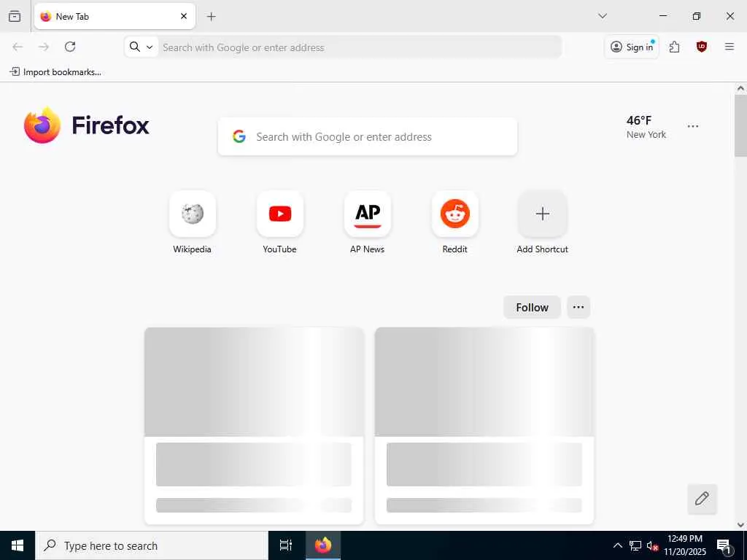Open the more options button beside Follow
This screenshot has height=560, width=747.
coord(578,308)
